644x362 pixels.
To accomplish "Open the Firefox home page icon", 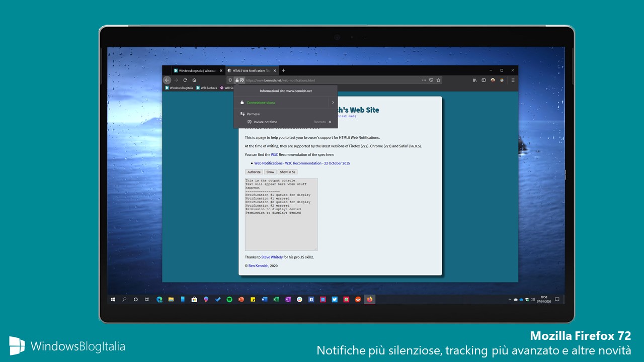I will (x=194, y=80).
